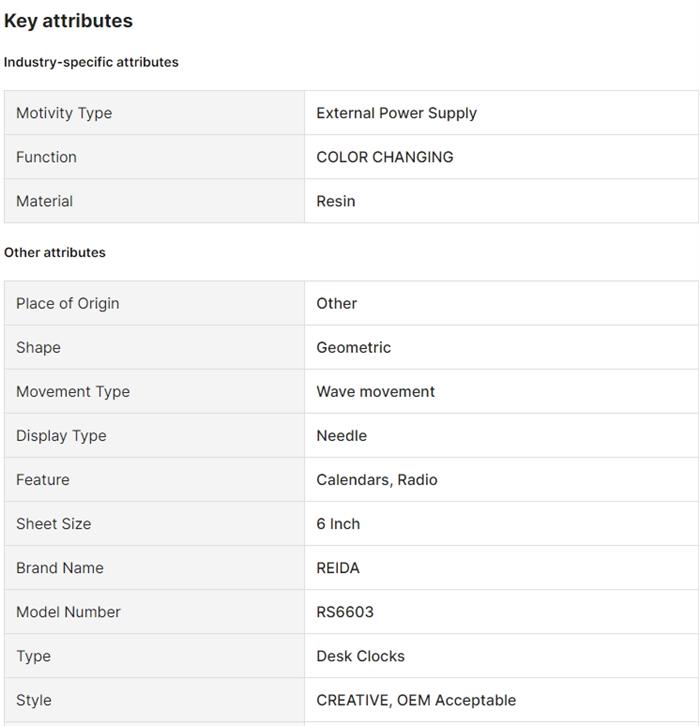Click the Geometric shape value

click(x=353, y=347)
